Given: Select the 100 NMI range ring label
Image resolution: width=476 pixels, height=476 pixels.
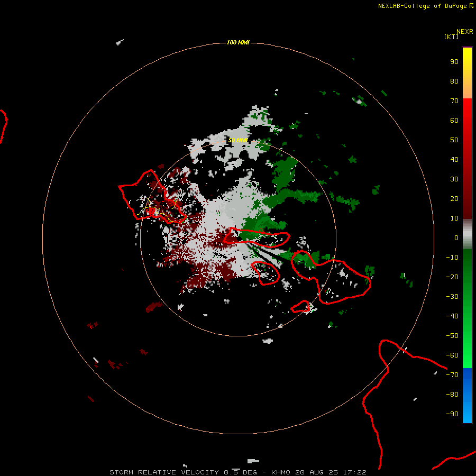Looking at the screenshot, I should click(238, 42).
